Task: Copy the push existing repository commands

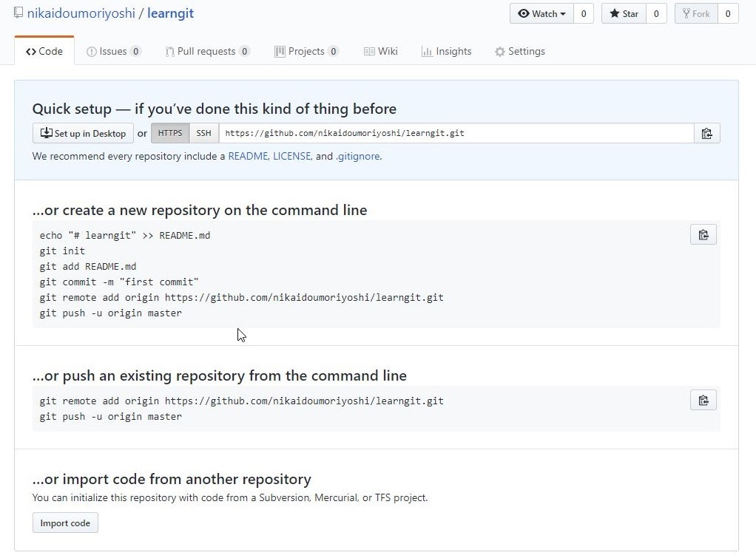Action: 703,400
